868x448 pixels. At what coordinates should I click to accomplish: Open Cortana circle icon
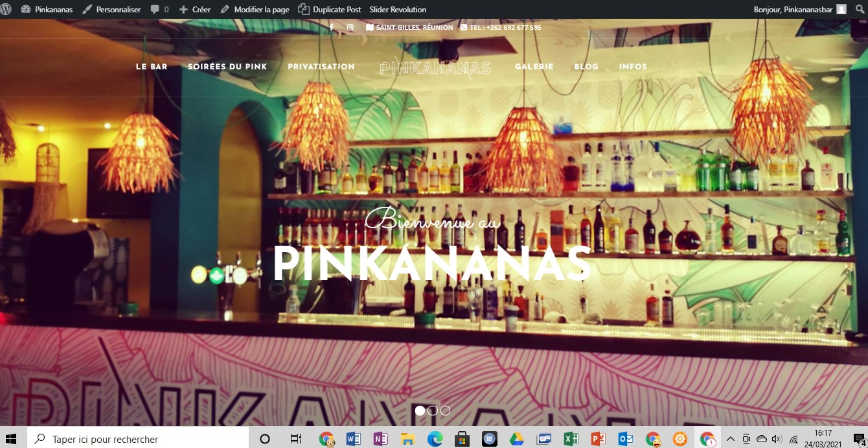tap(264, 439)
